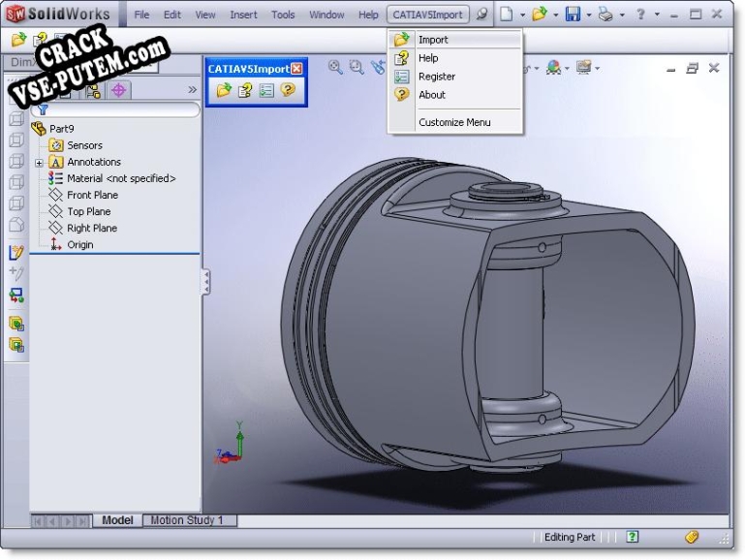Viewport: 745px width, 560px height.
Task: Click the Import folder icon in top toolbar
Action: [18, 40]
